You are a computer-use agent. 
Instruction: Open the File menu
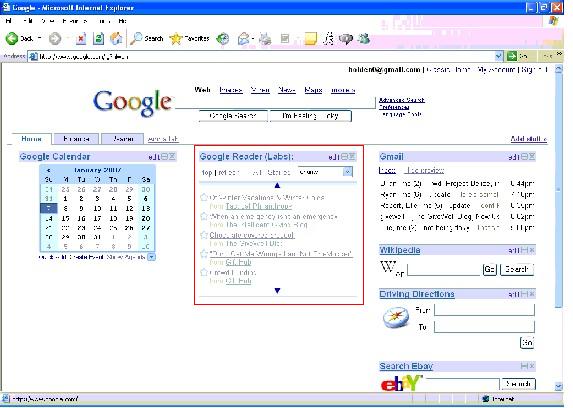8,21
